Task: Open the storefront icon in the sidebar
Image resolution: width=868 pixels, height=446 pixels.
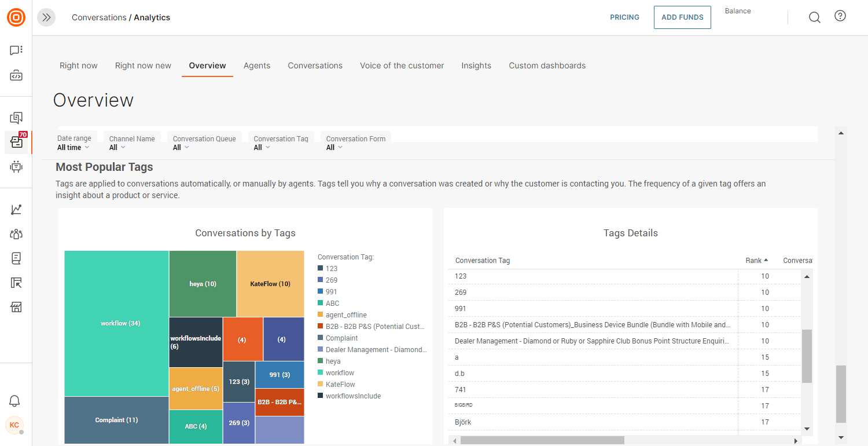Action: click(16, 307)
